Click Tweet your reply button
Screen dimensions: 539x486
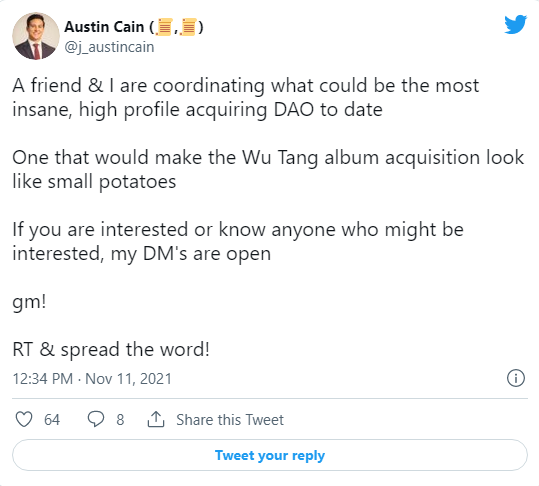[x=270, y=455]
